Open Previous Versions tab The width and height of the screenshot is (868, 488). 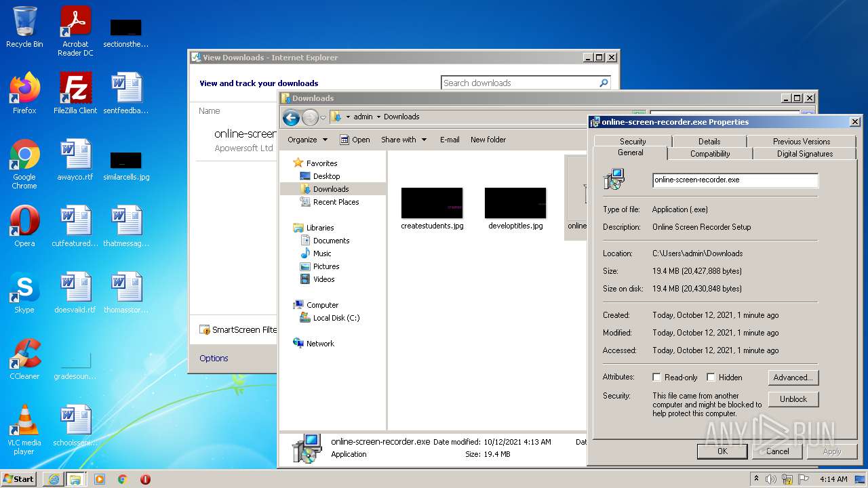pyautogui.click(x=801, y=141)
